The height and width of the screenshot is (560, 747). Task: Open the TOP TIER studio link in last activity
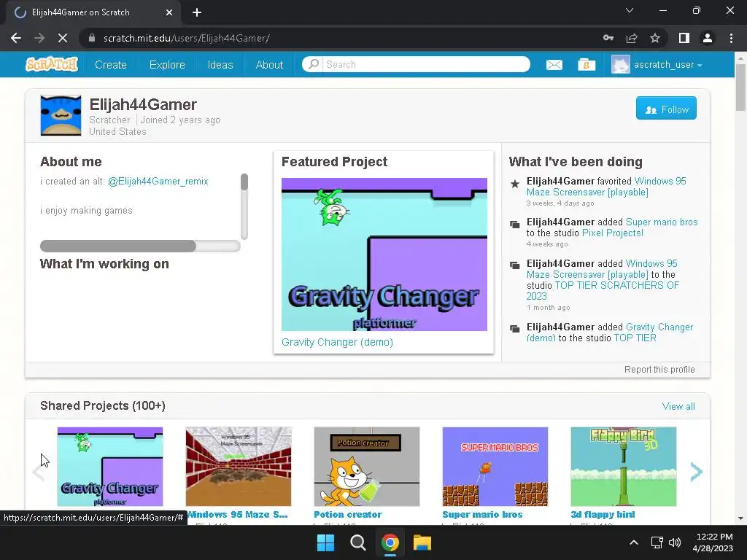[x=635, y=338]
